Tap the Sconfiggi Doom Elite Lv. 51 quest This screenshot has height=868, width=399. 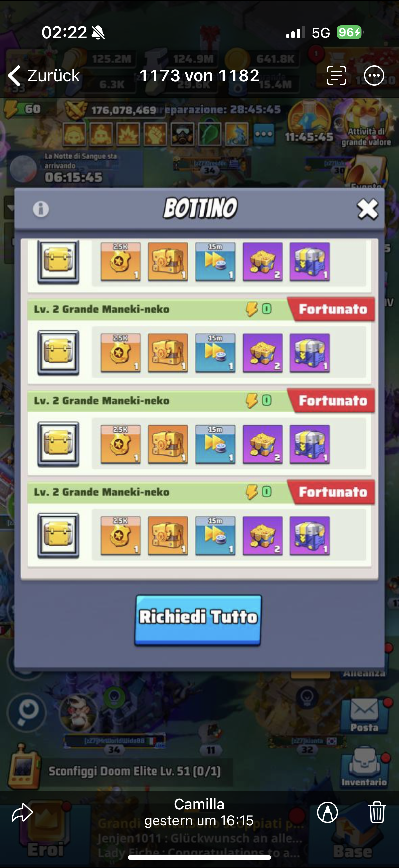pyautogui.click(x=135, y=772)
